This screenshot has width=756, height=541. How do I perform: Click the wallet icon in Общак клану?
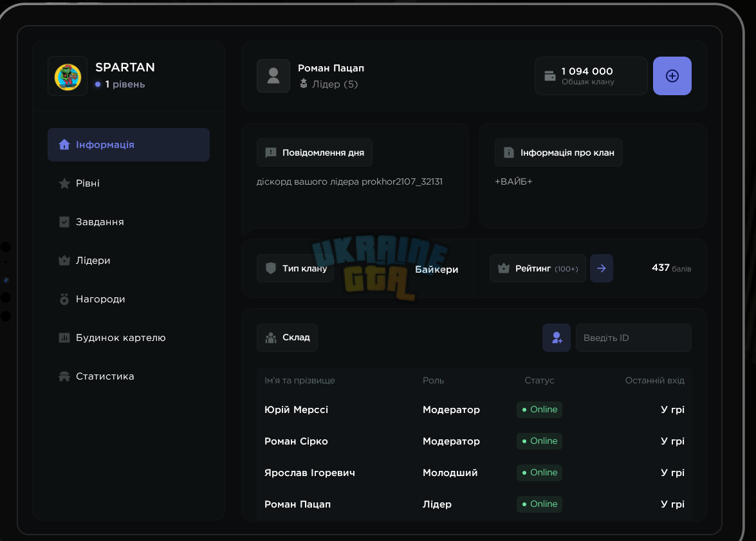tap(549, 76)
